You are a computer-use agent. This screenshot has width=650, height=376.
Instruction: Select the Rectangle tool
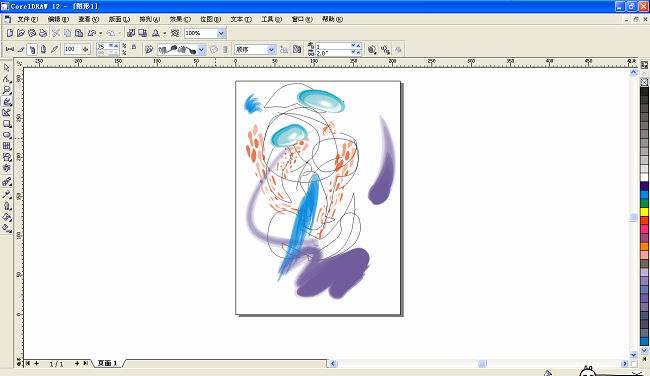pos(7,124)
